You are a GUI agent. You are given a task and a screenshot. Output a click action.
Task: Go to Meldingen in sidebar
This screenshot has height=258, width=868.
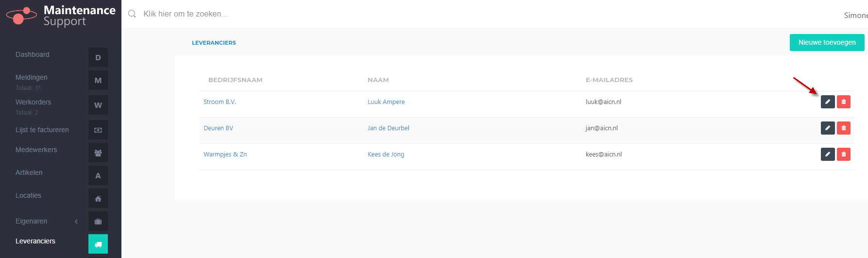[32, 77]
